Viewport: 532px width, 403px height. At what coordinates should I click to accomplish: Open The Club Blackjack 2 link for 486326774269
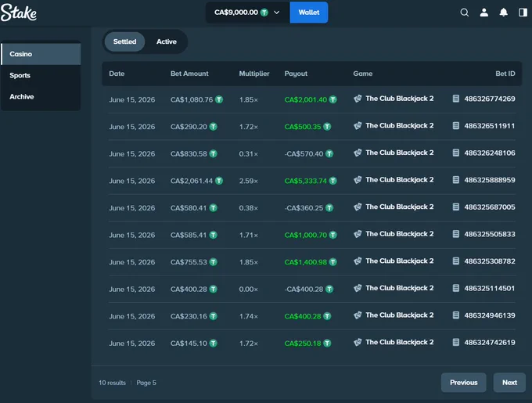coord(400,99)
